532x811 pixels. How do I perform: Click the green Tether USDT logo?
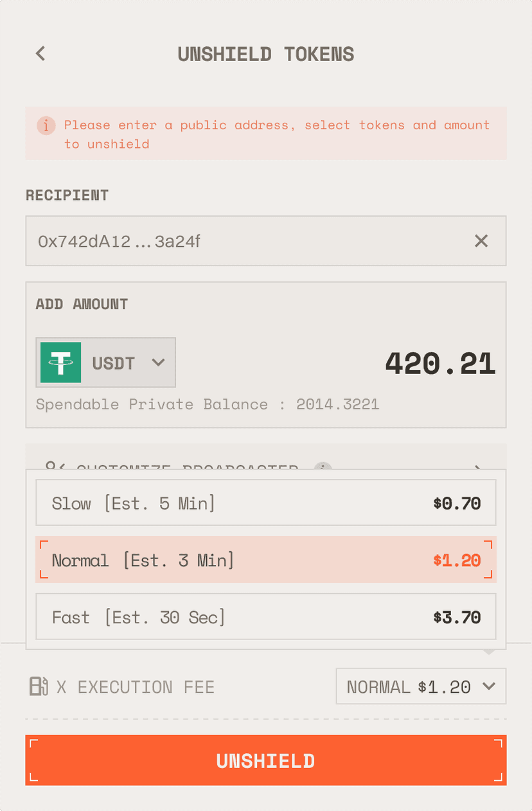[61, 362]
